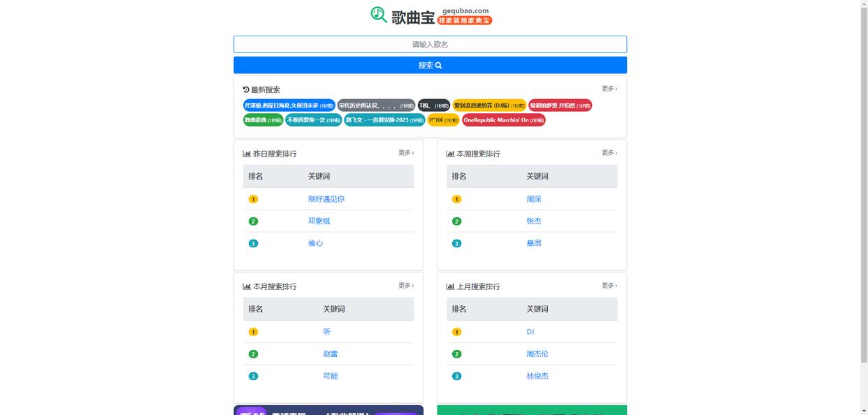868x415 pixels.
Task: Click yellow rank 1 badge in 昨日搜索排行
Action: pyautogui.click(x=253, y=199)
